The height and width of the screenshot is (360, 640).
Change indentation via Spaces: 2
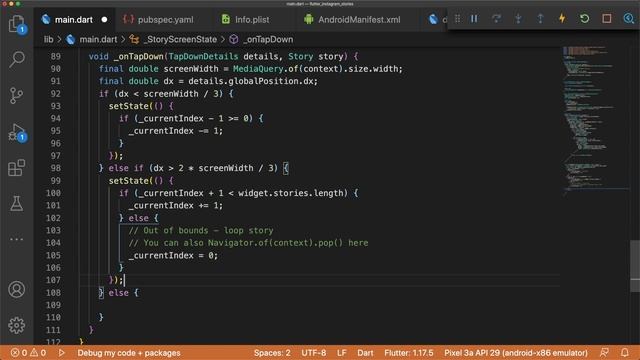click(x=272, y=353)
